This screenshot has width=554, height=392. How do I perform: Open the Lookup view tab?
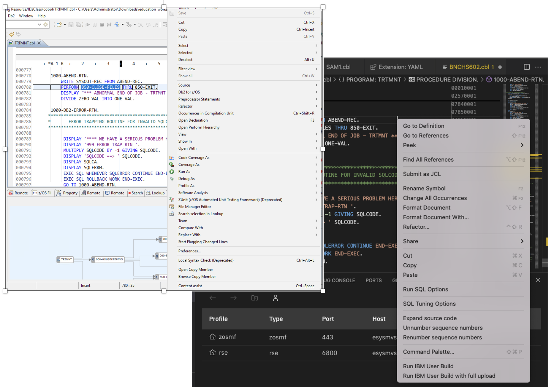(x=155, y=193)
